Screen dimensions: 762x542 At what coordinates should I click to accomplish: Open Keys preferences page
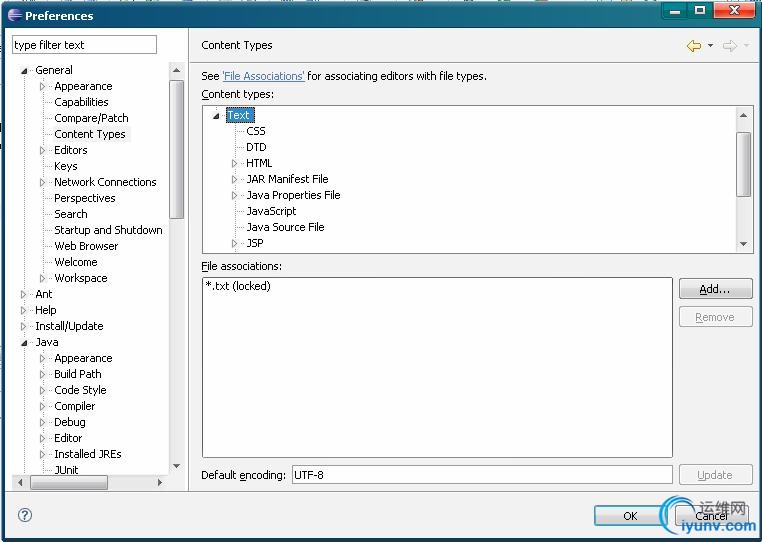tap(66, 166)
